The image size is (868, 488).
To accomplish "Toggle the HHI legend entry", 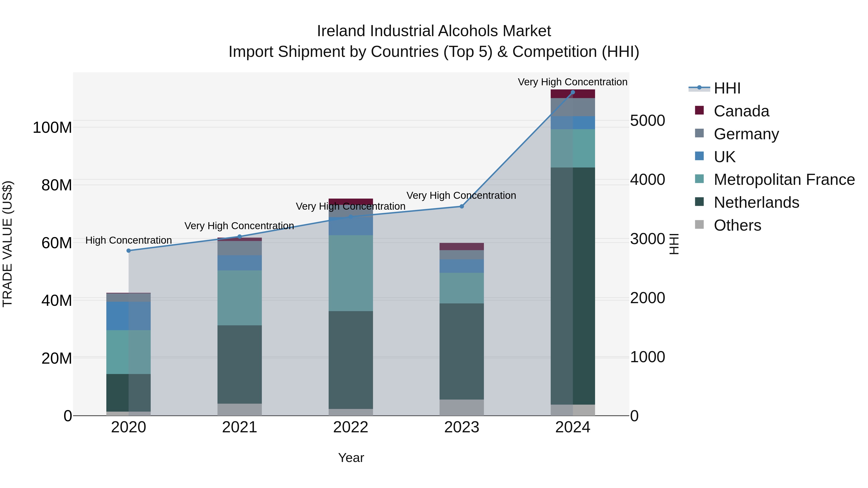I will click(715, 88).
